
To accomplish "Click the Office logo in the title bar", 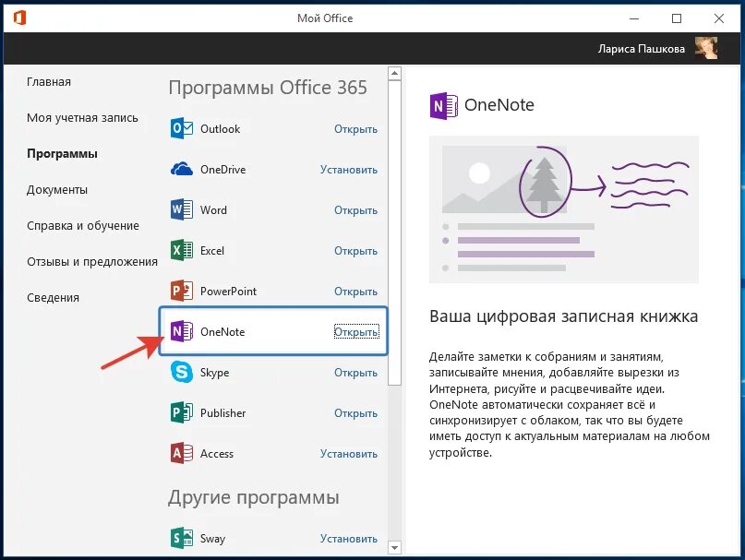I will 19,18.
